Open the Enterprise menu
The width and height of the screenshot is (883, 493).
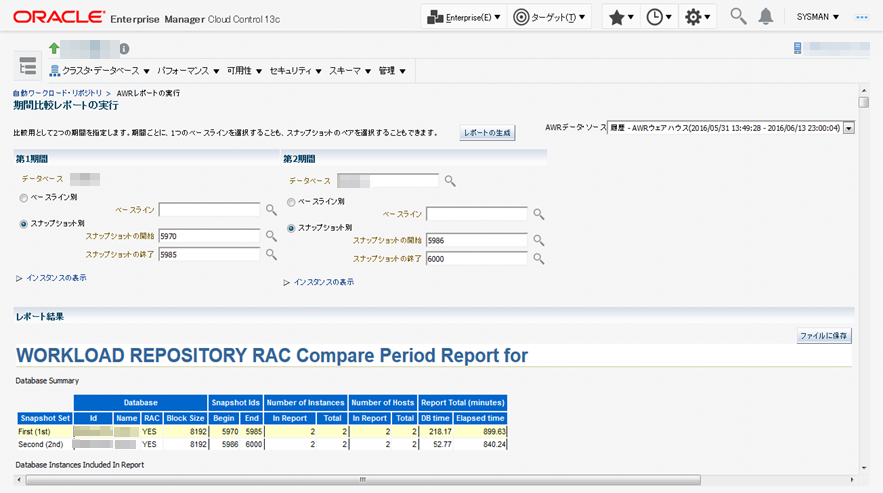pyautogui.click(x=464, y=17)
